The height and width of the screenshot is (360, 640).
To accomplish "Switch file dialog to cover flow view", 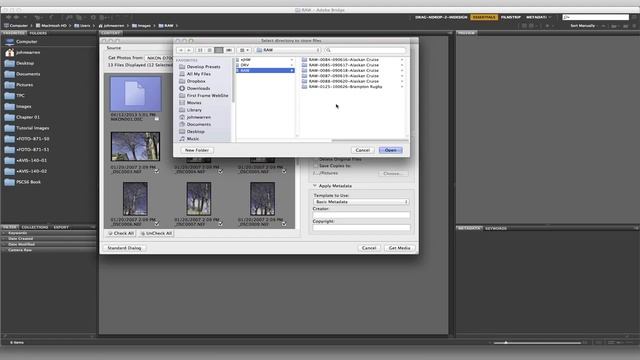I will [229, 50].
